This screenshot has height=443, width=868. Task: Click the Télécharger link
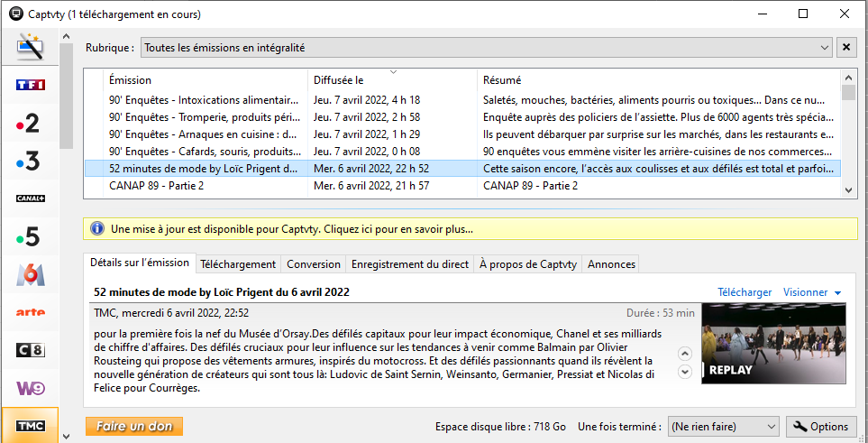coord(745,292)
